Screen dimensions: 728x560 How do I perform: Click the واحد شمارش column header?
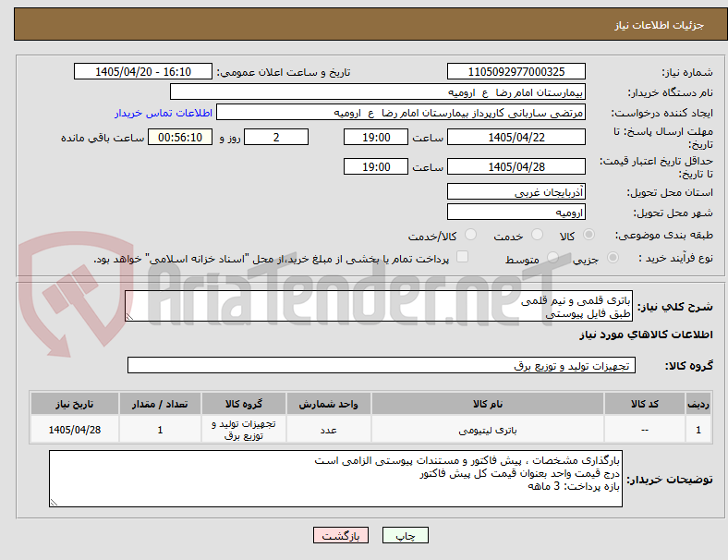[x=328, y=404]
